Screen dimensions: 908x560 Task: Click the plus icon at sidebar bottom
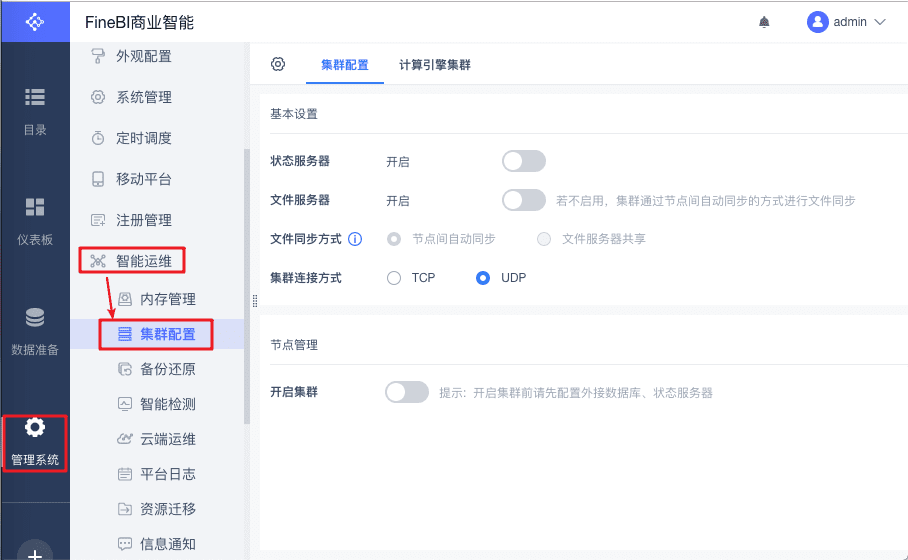[35, 553]
